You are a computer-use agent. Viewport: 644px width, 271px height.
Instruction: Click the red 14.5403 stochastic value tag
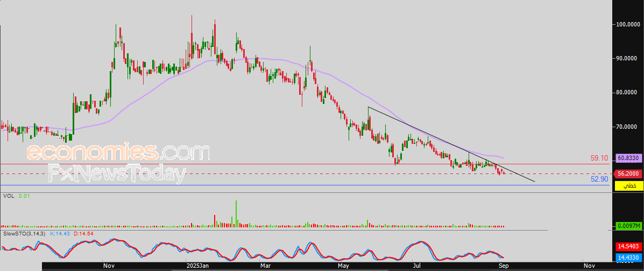click(x=628, y=247)
